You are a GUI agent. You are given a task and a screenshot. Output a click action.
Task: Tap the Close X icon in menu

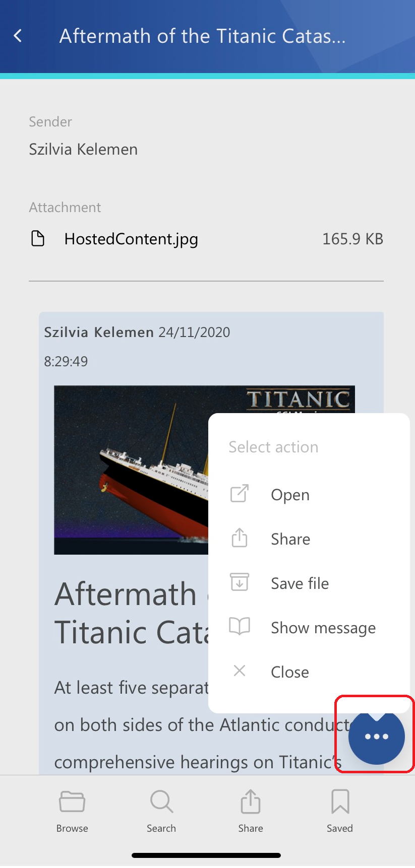pyautogui.click(x=240, y=671)
